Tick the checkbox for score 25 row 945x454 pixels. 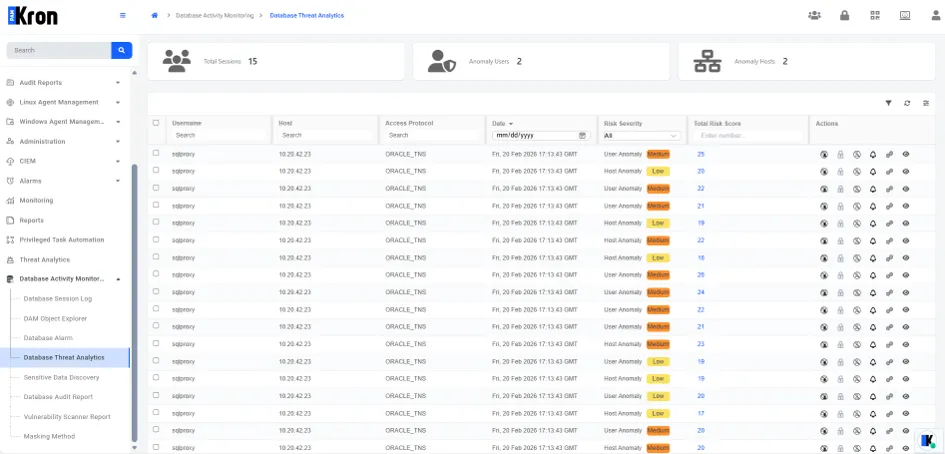click(156, 153)
